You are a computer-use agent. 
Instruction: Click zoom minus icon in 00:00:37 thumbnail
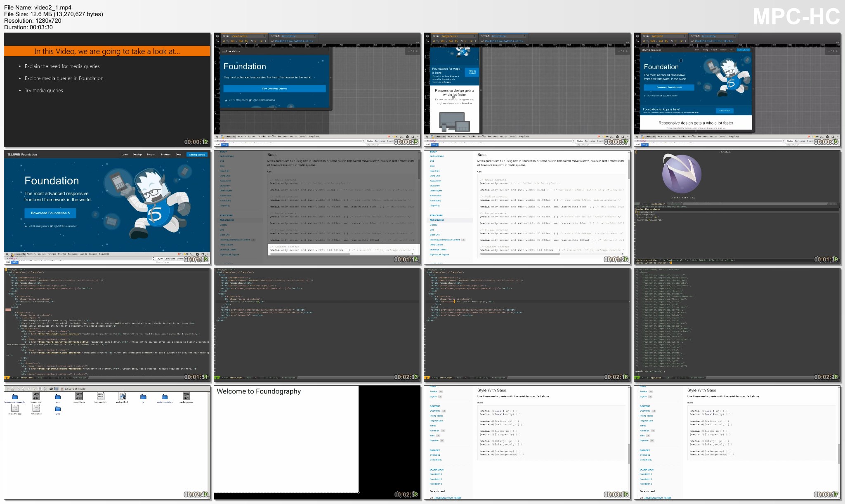point(619,51)
